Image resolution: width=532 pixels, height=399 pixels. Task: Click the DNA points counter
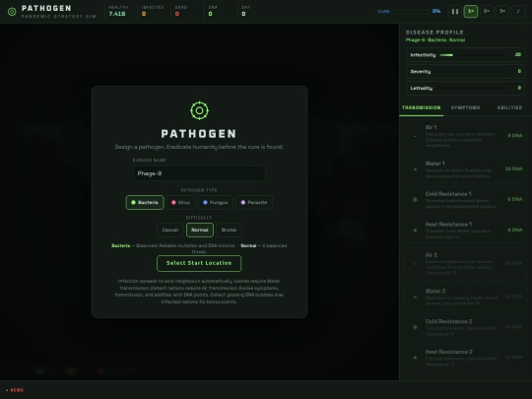click(213, 11)
